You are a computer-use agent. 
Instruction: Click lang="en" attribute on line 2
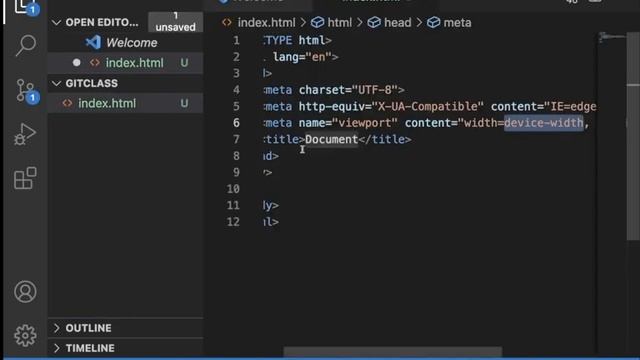302,57
